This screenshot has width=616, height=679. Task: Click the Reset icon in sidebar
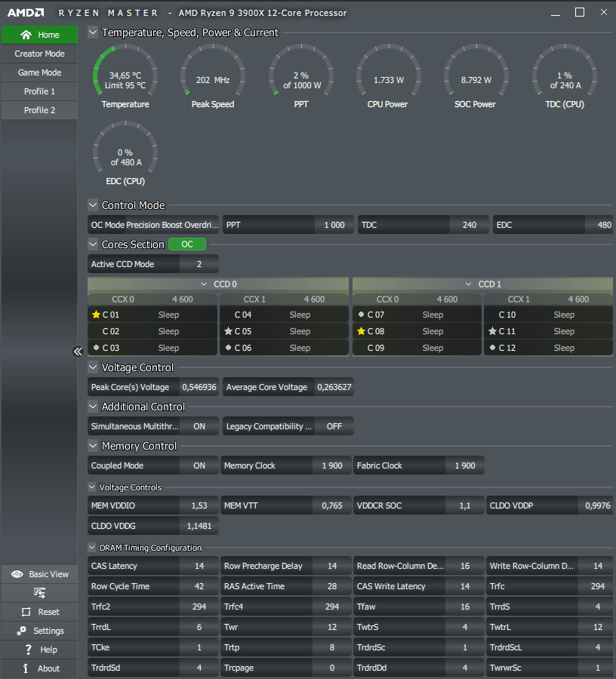pos(26,612)
